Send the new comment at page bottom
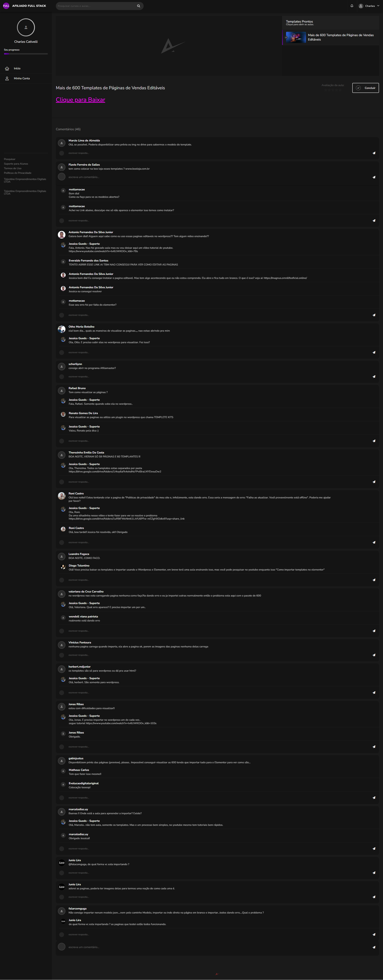The height and width of the screenshot is (980, 383). click(x=374, y=947)
